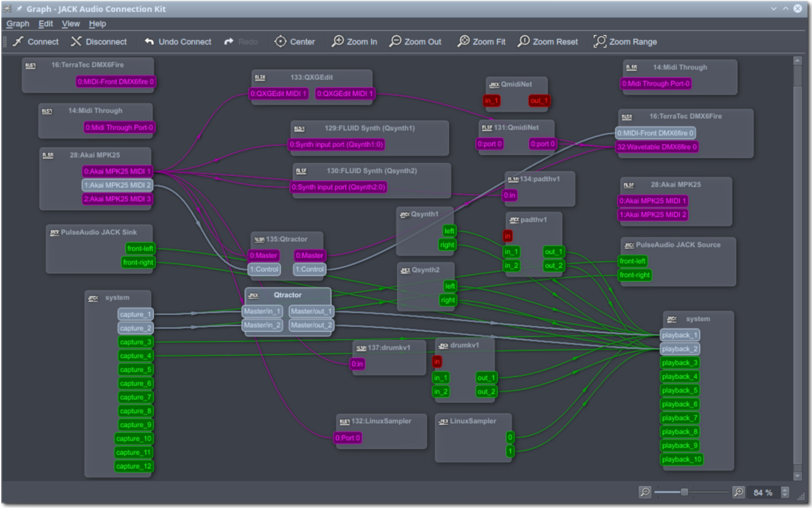
Task: Click the Zoom In magnifier icon
Action: (338, 41)
